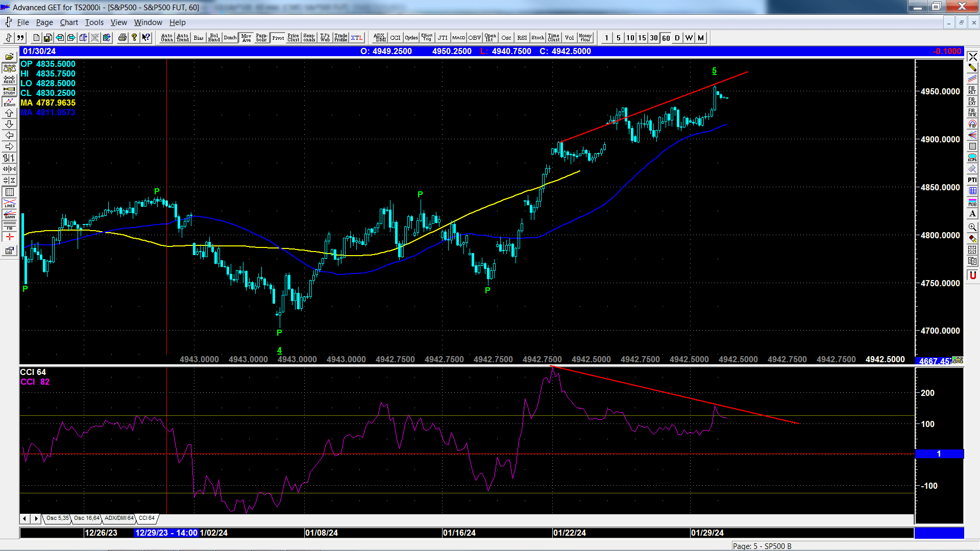Image resolution: width=980 pixels, height=551 pixels.
Task: Select the 30 minute timeframe
Action: click(654, 38)
